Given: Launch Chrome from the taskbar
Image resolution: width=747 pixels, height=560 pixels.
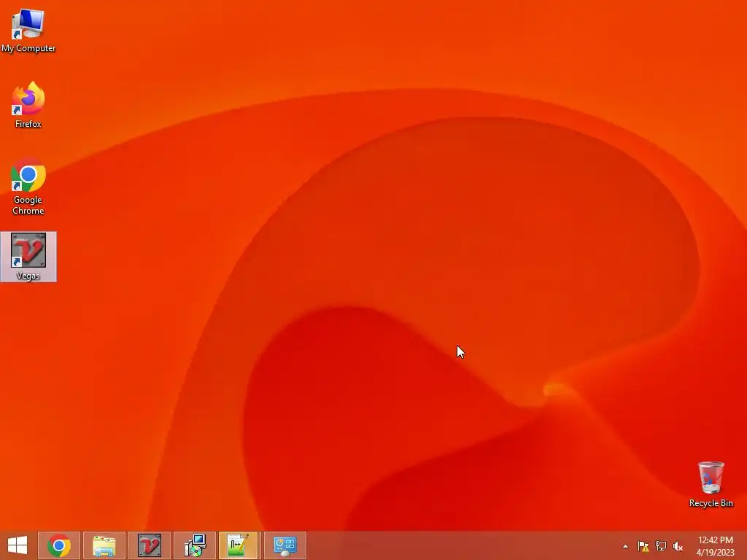Looking at the screenshot, I should click(x=59, y=545).
